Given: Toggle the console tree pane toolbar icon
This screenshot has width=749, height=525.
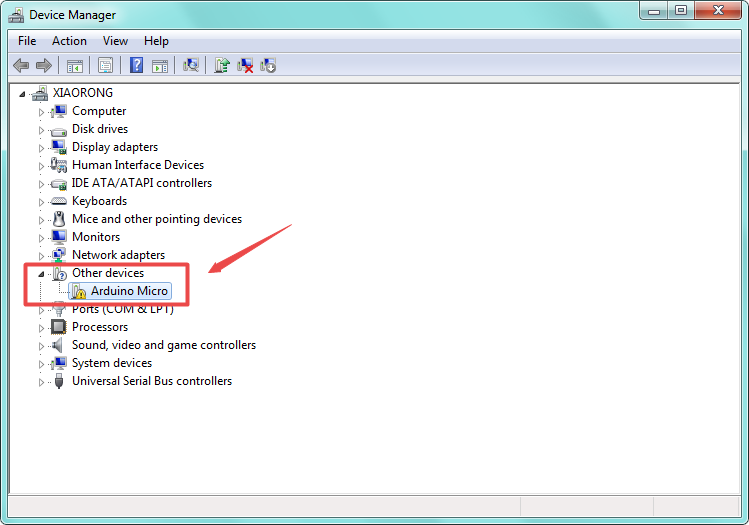Looking at the screenshot, I should [x=75, y=65].
